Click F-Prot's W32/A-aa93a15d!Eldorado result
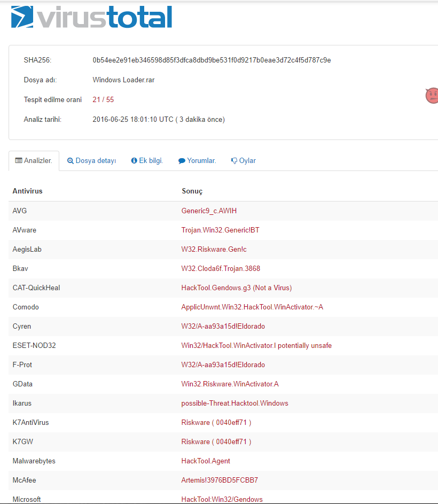 (223, 365)
